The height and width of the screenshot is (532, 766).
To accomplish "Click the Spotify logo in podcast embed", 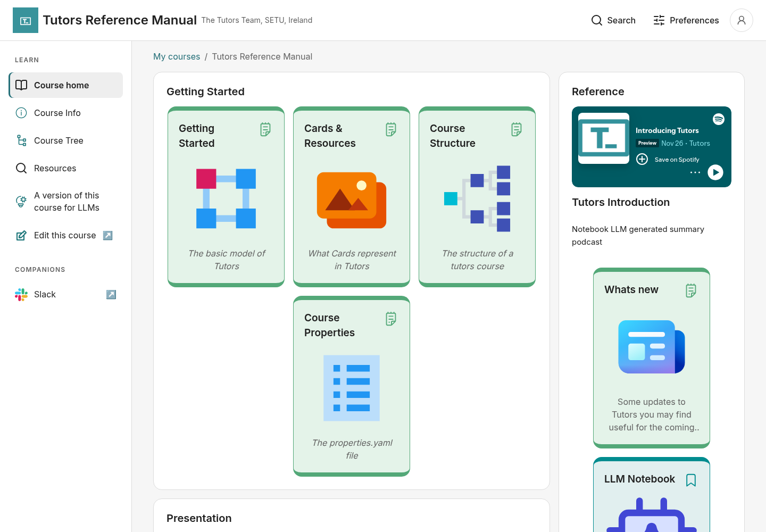I will tap(719, 119).
